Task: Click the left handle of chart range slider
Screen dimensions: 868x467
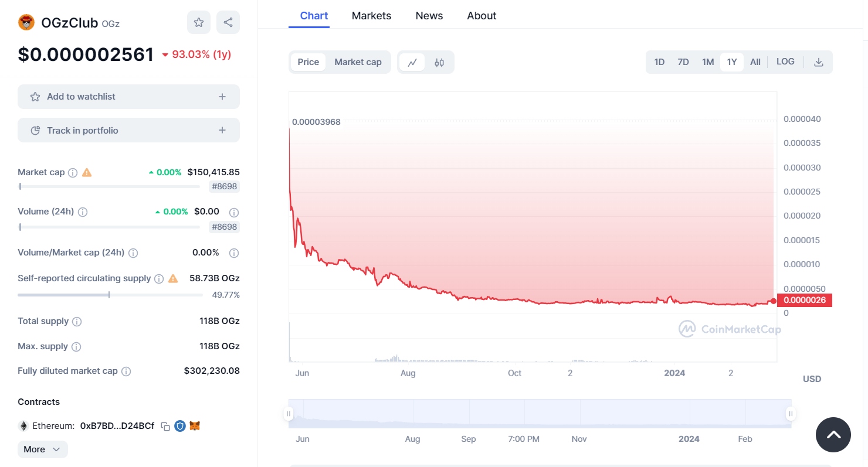Action: coord(289,414)
